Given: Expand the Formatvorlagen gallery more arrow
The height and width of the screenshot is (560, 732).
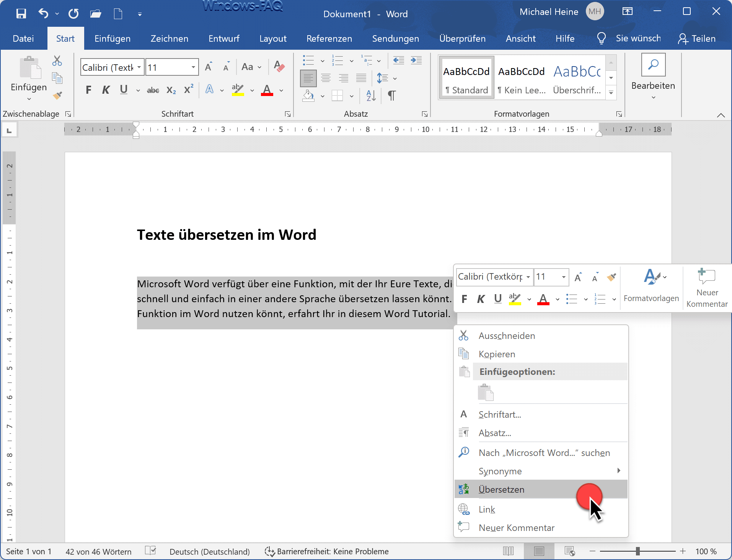Looking at the screenshot, I should coord(611,92).
